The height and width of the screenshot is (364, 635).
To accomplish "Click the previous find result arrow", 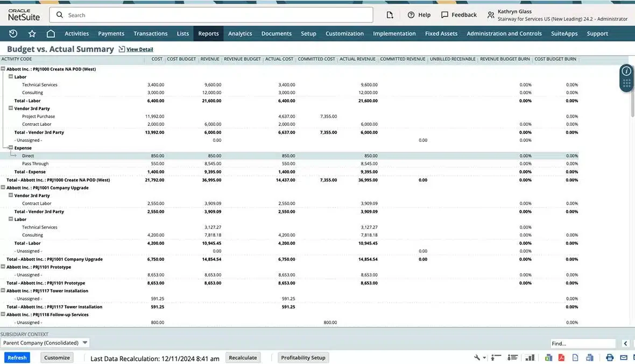I will pyautogui.click(x=625, y=344).
